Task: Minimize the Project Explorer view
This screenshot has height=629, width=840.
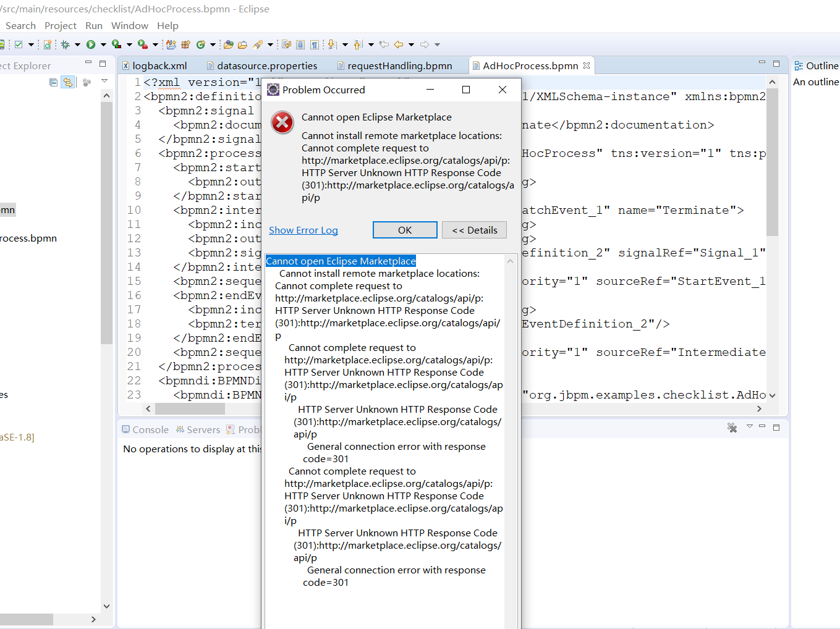Action: pyautogui.click(x=88, y=62)
